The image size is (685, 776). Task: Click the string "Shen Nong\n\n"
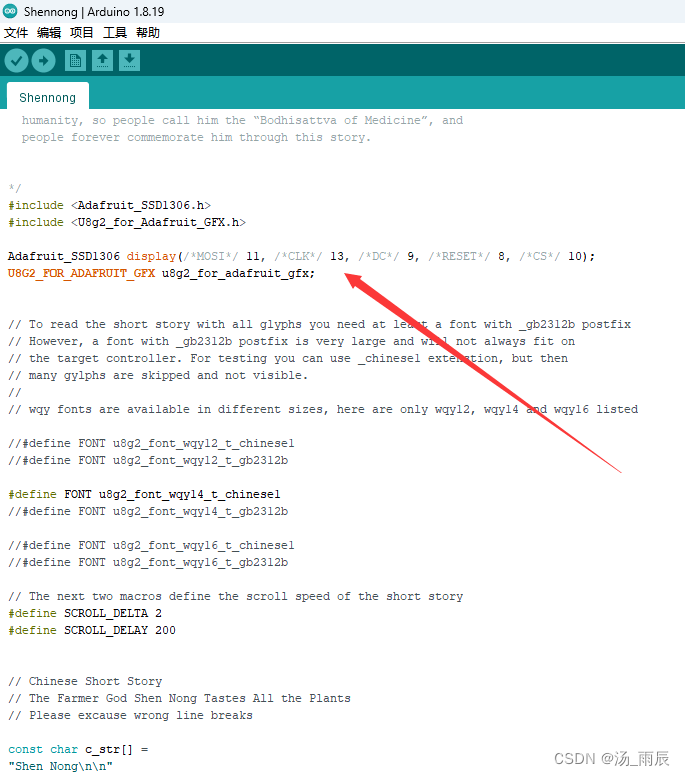pos(60,766)
